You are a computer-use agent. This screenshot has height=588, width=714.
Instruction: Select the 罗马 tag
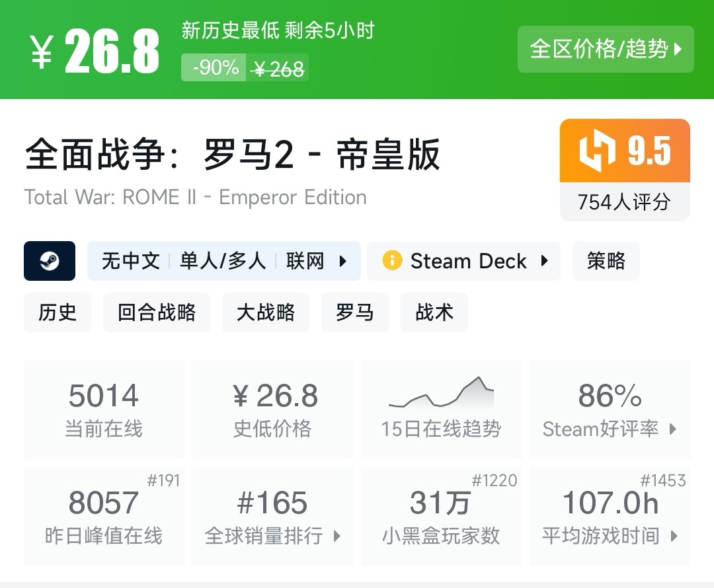(355, 312)
